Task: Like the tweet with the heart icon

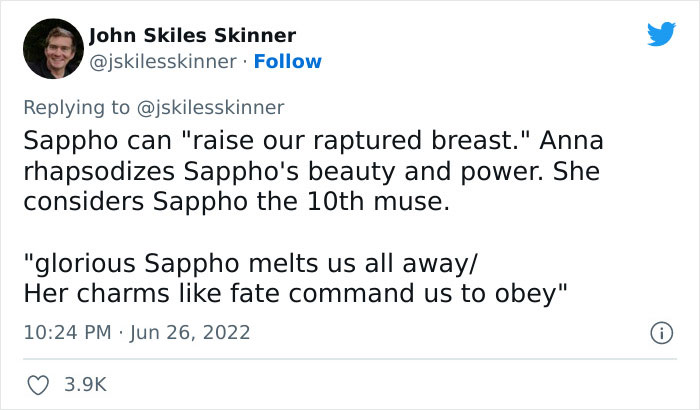Action: tap(38, 385)
